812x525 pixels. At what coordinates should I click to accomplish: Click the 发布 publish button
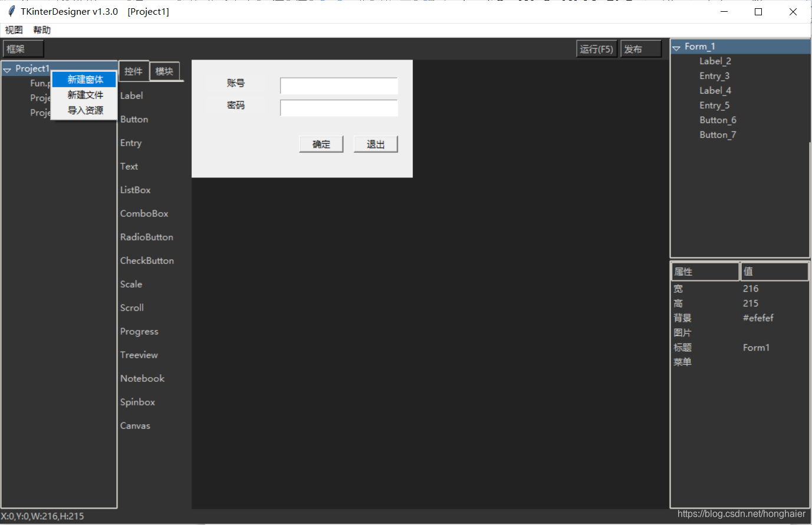[641, 49]
